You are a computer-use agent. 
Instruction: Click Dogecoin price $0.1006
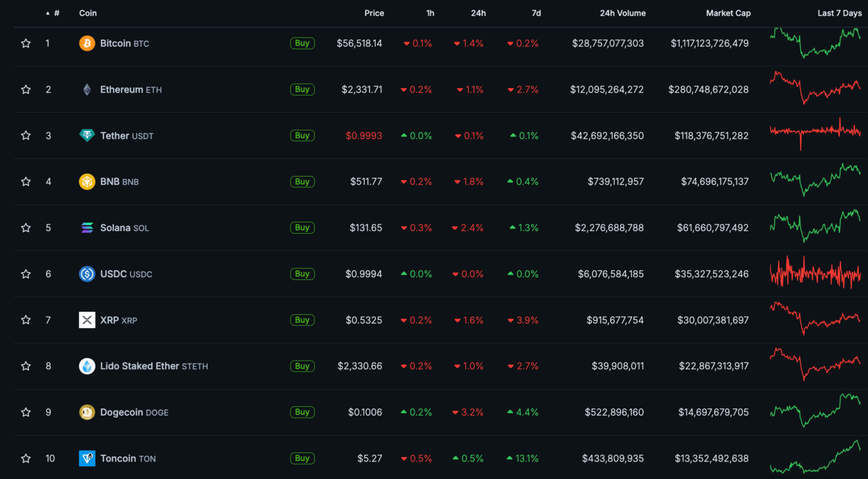pyautogui.click(x=365, y=412)
